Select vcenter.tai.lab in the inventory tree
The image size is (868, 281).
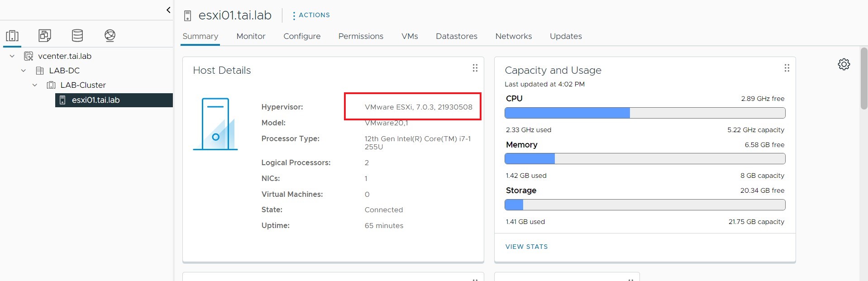point(65,56)
